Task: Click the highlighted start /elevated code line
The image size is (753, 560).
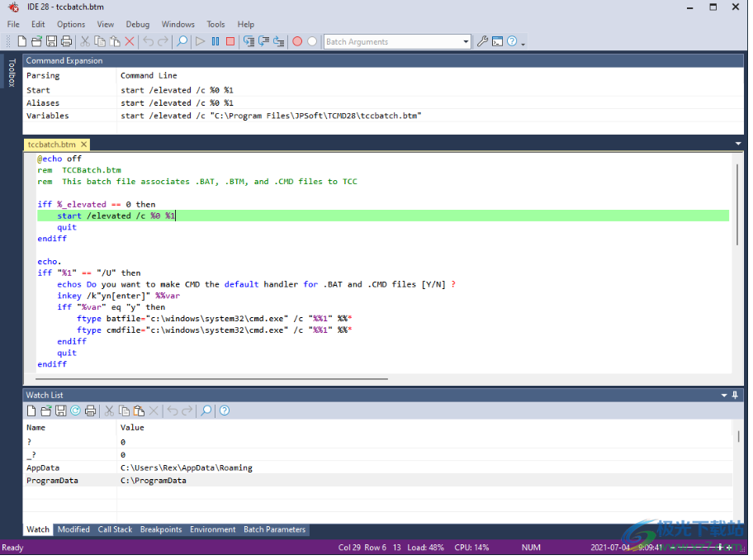Action: (x=383, y=216)
